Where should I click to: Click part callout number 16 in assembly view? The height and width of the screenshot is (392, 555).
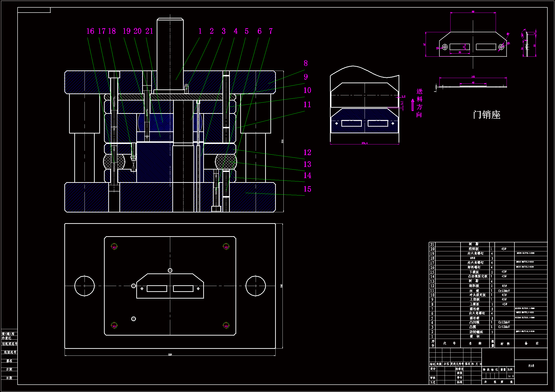pos(90,31)
